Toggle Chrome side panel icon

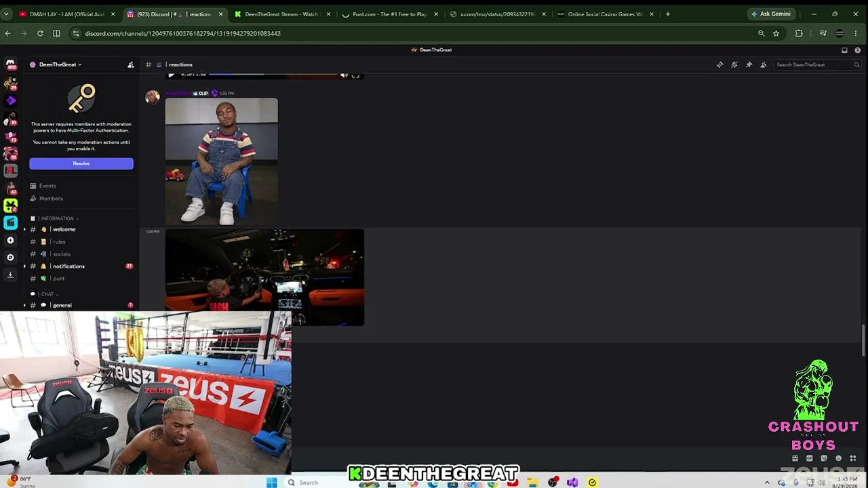point(56,33)
